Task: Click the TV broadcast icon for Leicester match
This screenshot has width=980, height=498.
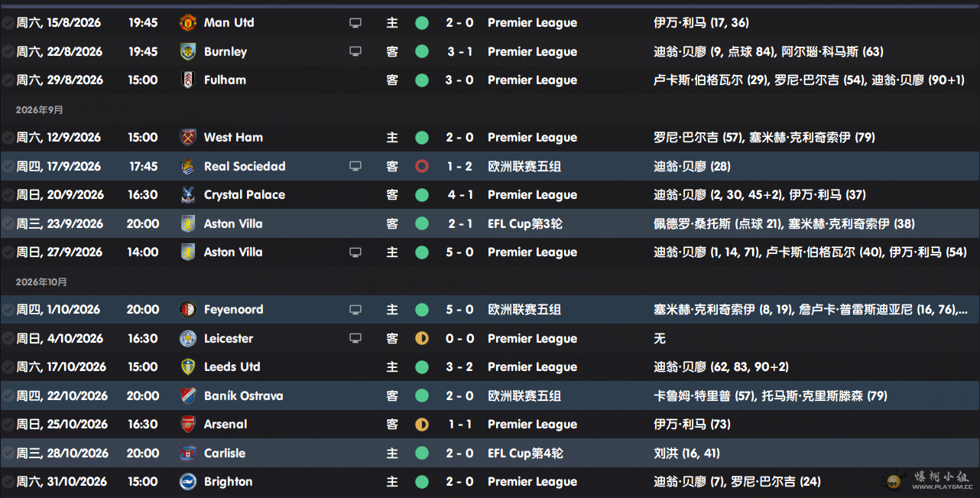Action: tap(355, 338)
